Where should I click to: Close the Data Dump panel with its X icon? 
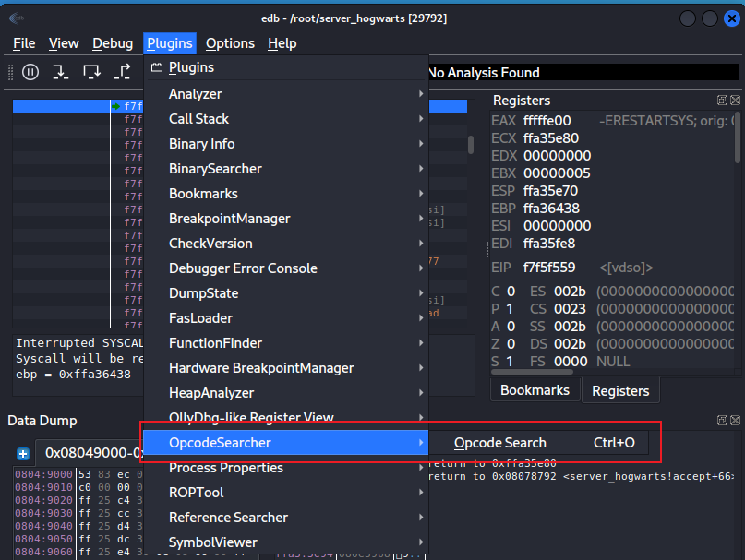coord(735,421)
